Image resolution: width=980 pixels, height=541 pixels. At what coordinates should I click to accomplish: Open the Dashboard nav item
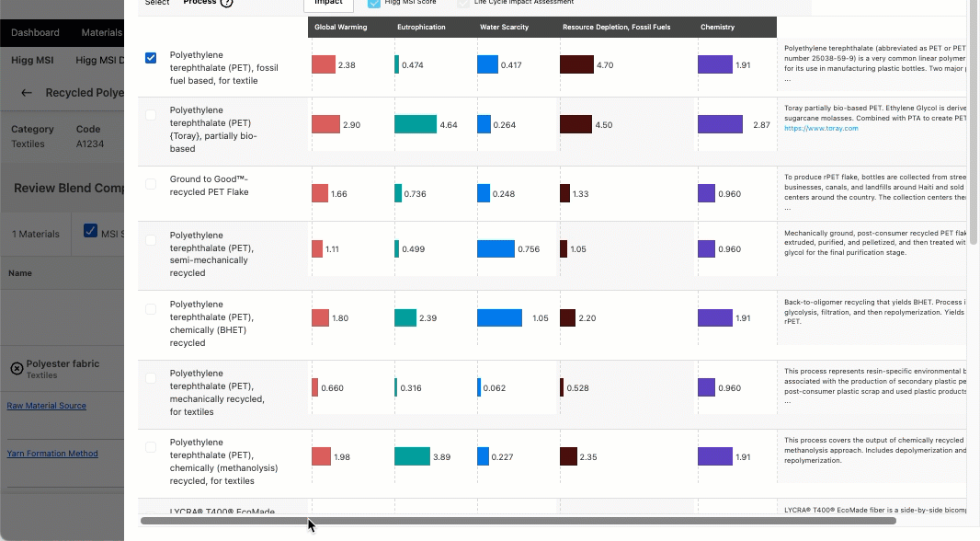35,32
